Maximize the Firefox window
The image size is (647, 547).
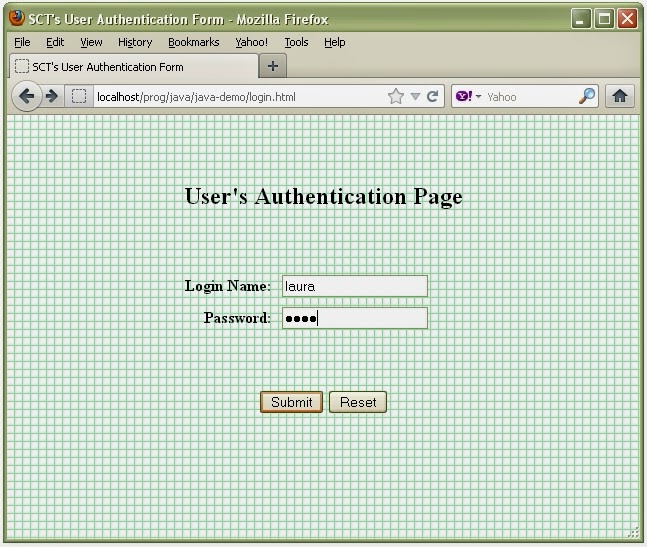tap(604, 19)
